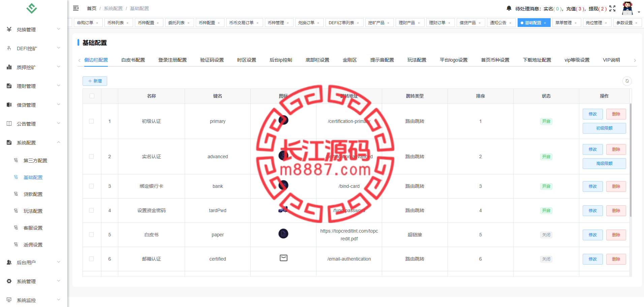
Task: Toggle the sidebar collapse hamburger icon
Action: pos(76,8)
